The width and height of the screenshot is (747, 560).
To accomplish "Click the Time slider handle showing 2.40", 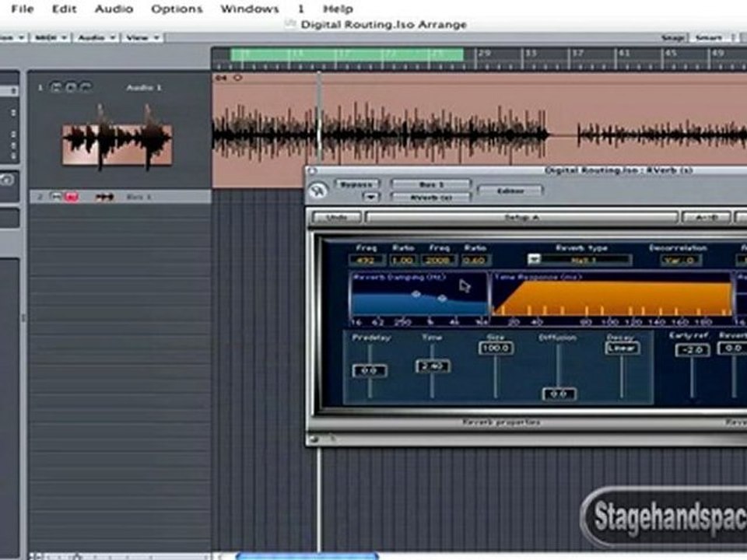I will (433, 366).
